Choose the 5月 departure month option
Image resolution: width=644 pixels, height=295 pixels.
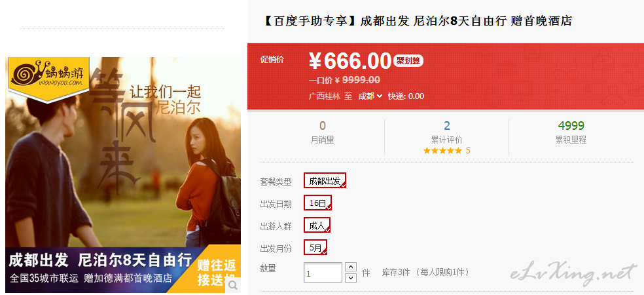pyautogui.click(x=315, y=248)
